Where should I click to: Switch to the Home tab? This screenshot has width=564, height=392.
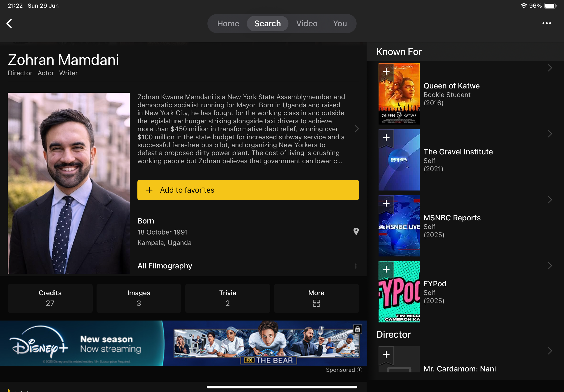(x=228, y=24)
